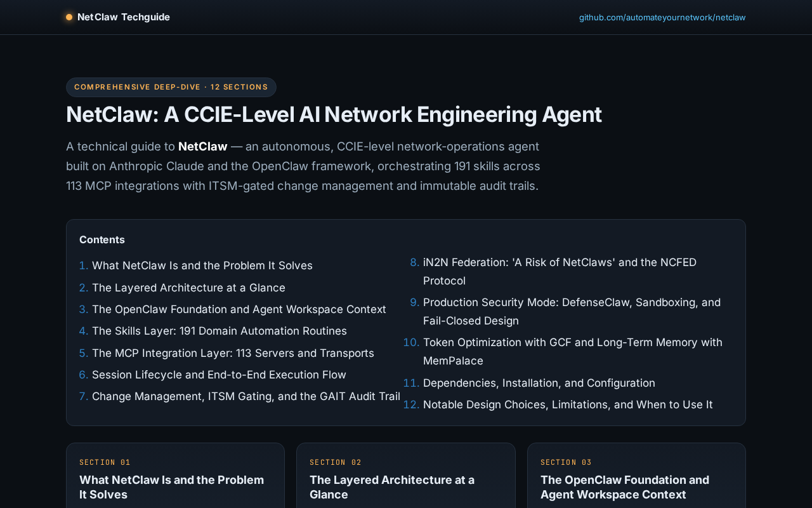Click the main heading NetClaw: A CCIE-Level AI

point(334,114)
